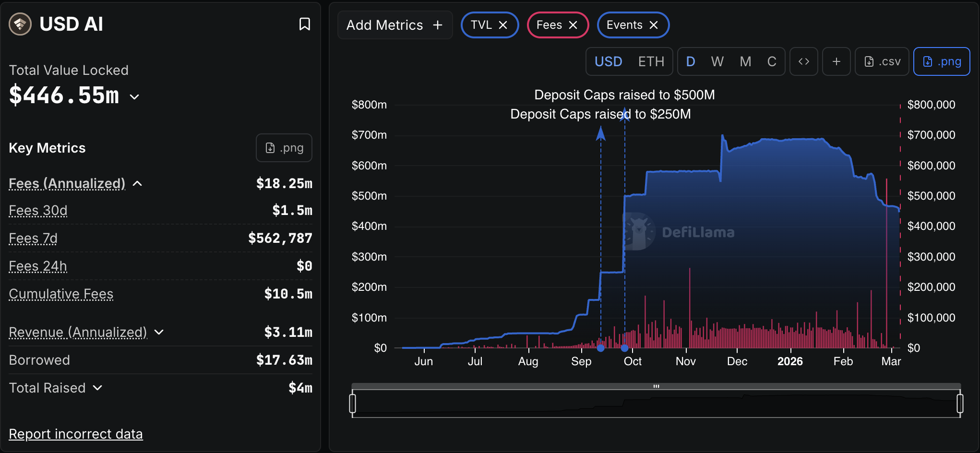Expand the Revenue (Annualized) dropdown
The width and height of the screenshot is (980, 453).
pos(160,332)
